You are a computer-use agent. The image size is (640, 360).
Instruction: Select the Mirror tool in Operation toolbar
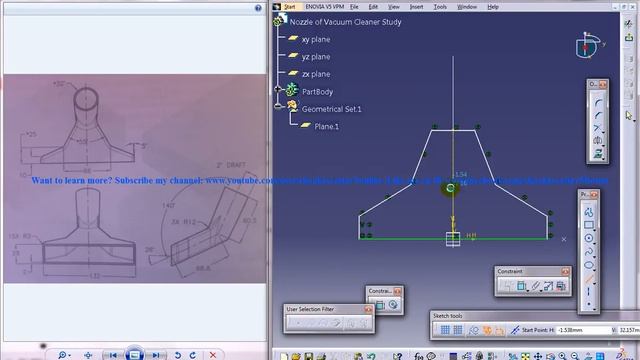point(598,141)
